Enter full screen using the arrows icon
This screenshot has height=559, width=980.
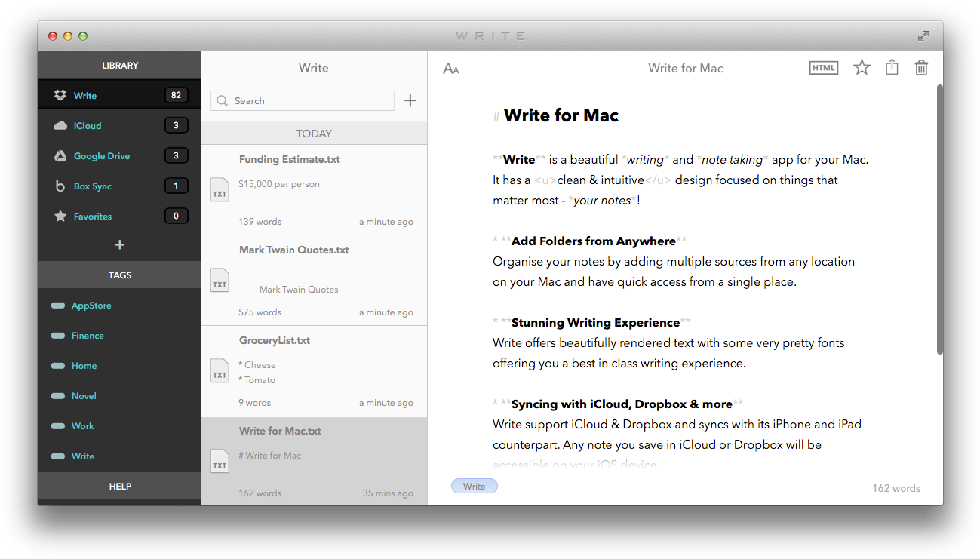923,36
